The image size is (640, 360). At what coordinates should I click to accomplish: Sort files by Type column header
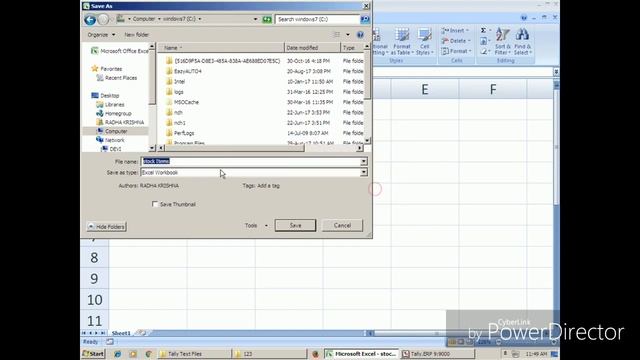coord(352,48)
